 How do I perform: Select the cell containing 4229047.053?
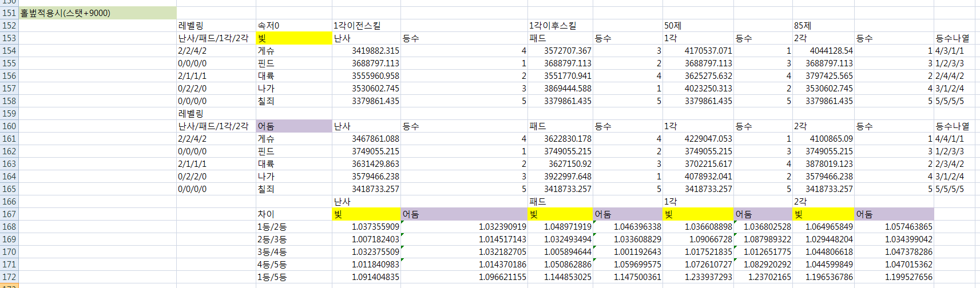coord(697,138)
